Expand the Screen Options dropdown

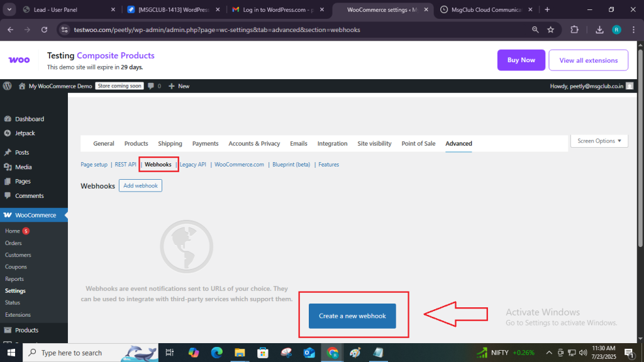599,141
